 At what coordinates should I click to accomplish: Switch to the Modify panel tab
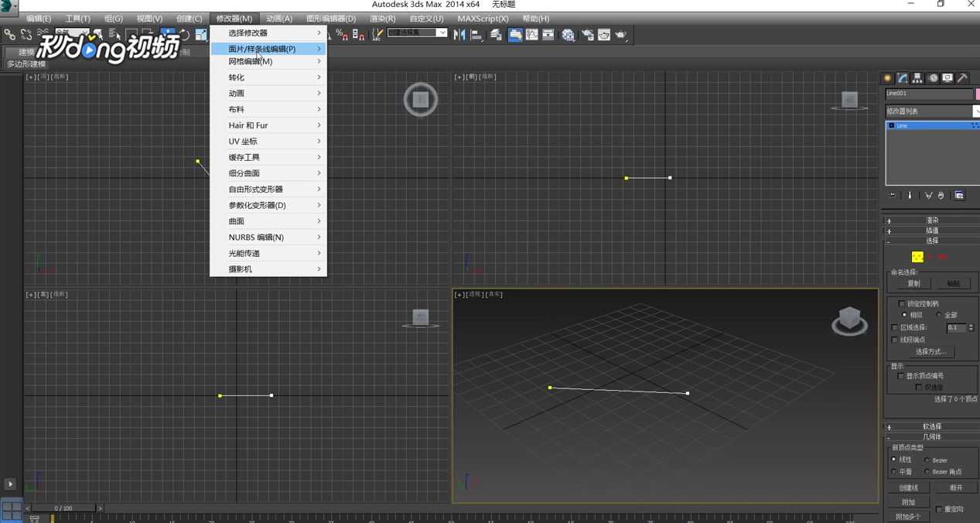(903, 78)
